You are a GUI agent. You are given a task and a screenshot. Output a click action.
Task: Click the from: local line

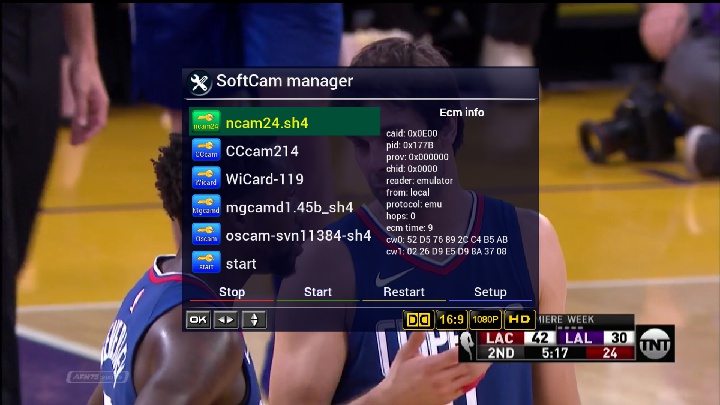click(408, 192)
